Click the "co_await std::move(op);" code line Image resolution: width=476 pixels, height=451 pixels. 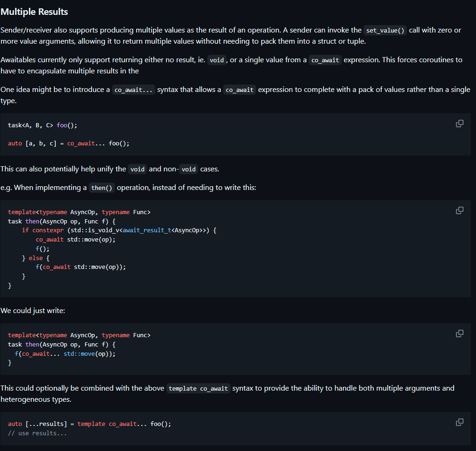[x=75, y=240]
